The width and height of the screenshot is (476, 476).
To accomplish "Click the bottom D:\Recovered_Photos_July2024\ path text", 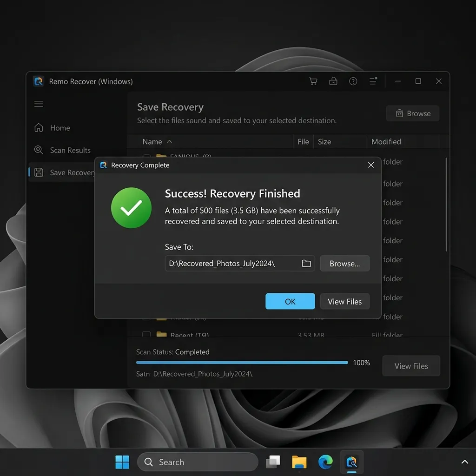I will click(x=203, y=374).
